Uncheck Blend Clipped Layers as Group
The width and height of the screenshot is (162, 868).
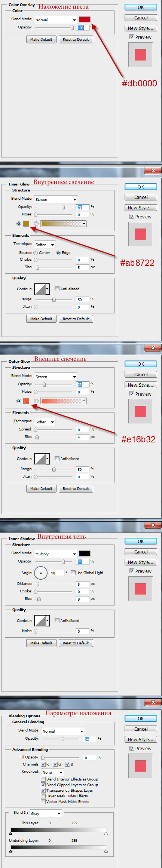[43, 785]
